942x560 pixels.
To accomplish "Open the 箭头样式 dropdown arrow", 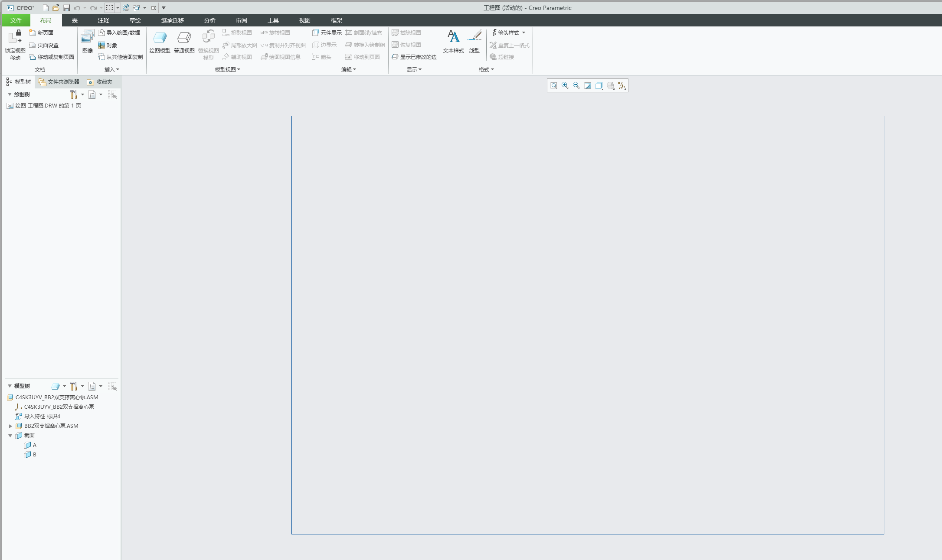I will (x=523, y=33).
